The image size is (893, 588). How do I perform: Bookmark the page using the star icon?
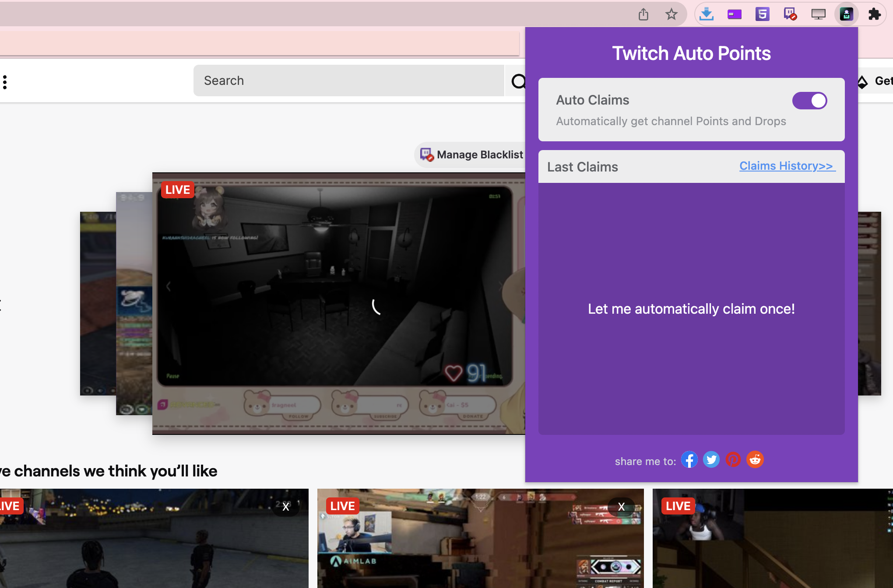click(672, 14)
